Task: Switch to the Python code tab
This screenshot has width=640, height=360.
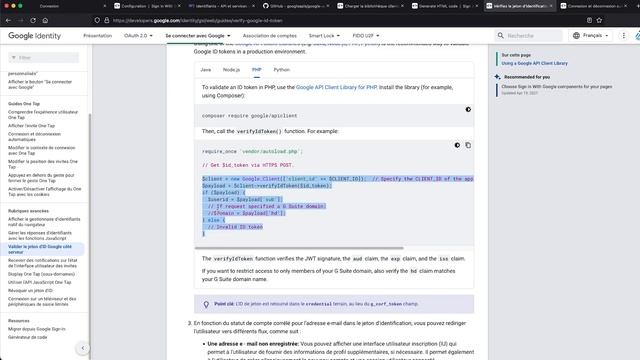Action: click(x=282, y=70)
